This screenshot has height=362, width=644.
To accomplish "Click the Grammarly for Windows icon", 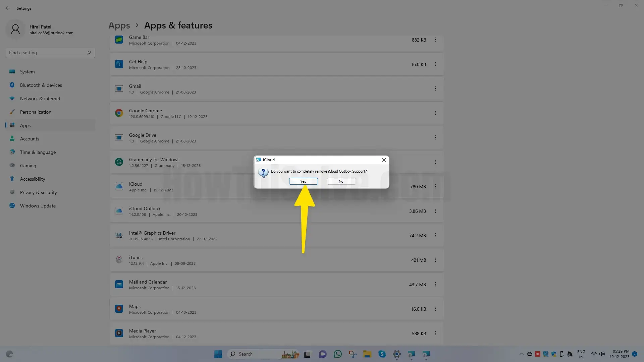I will [119, 162].
